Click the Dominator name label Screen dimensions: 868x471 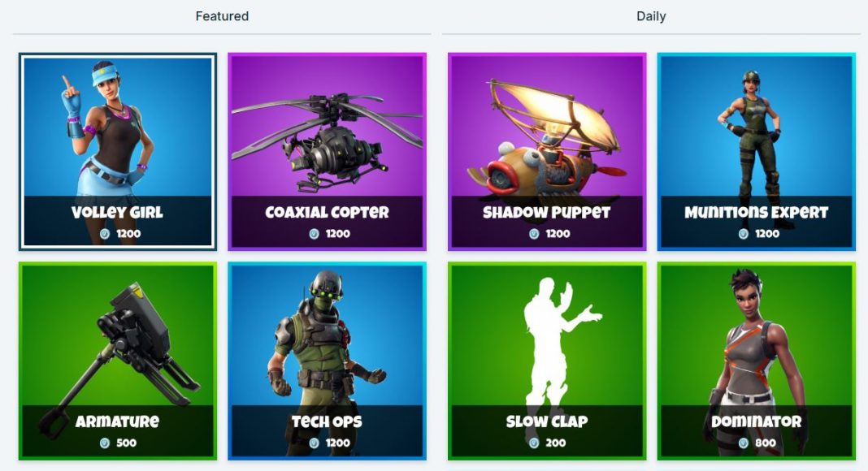click(x=756, y=421)
